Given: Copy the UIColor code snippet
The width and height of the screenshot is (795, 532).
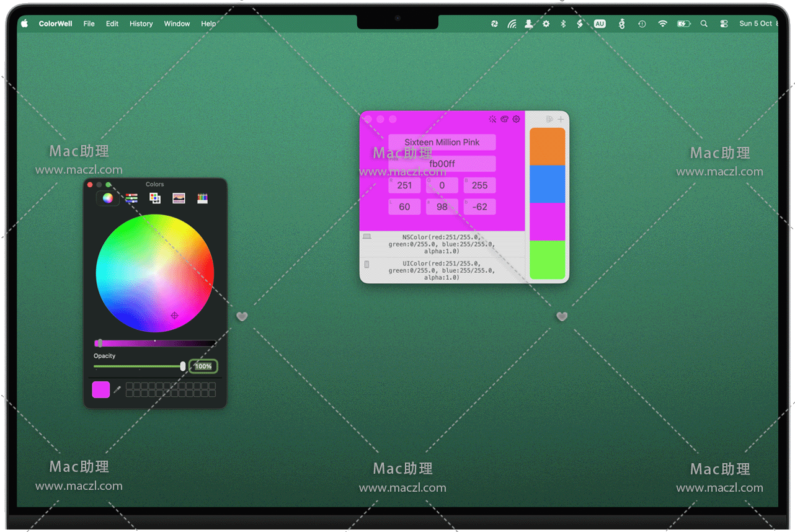Looking at the screenshot, I should [x=442, y=271].
